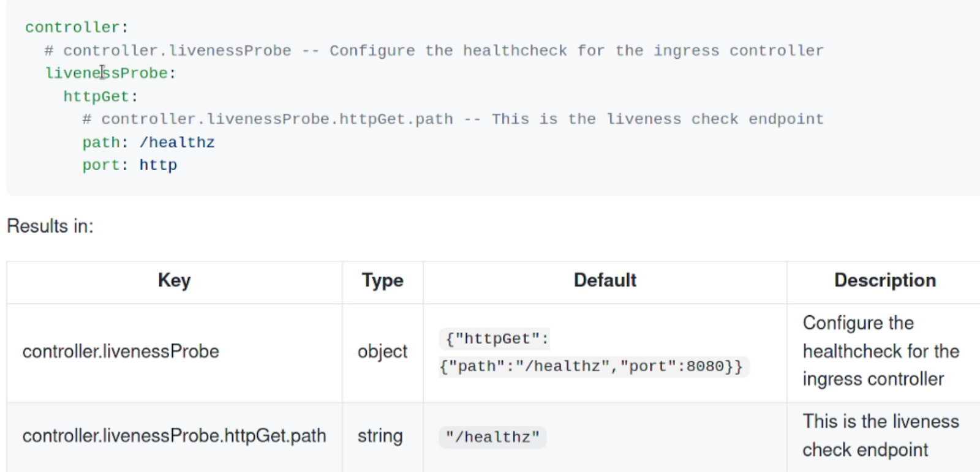
Task: Click the 'path: /healthz' line
Action: point(148,143)
